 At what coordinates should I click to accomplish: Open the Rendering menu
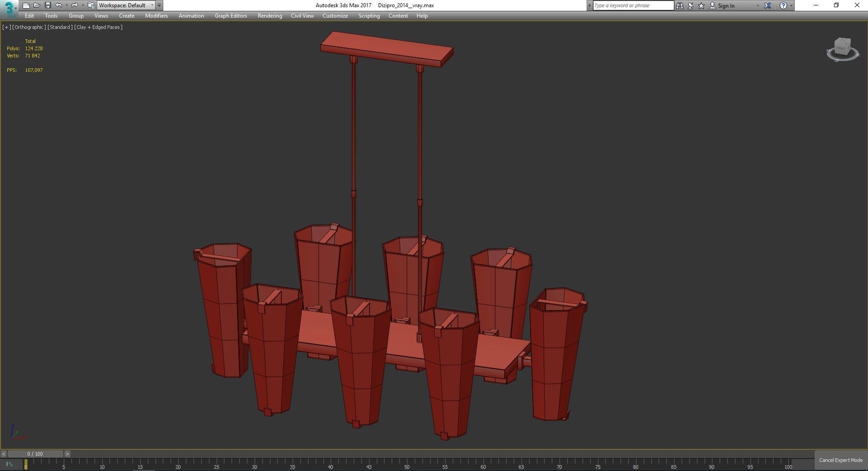tap(270, 16)
